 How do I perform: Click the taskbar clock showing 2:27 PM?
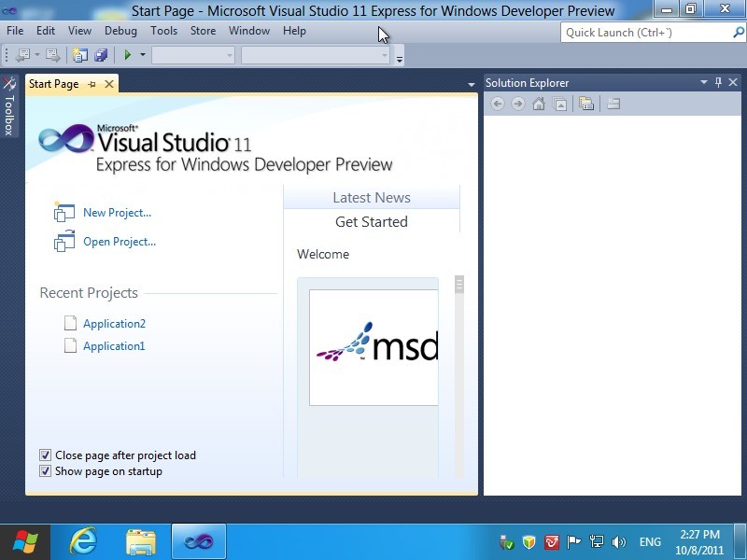click(699, 542)
